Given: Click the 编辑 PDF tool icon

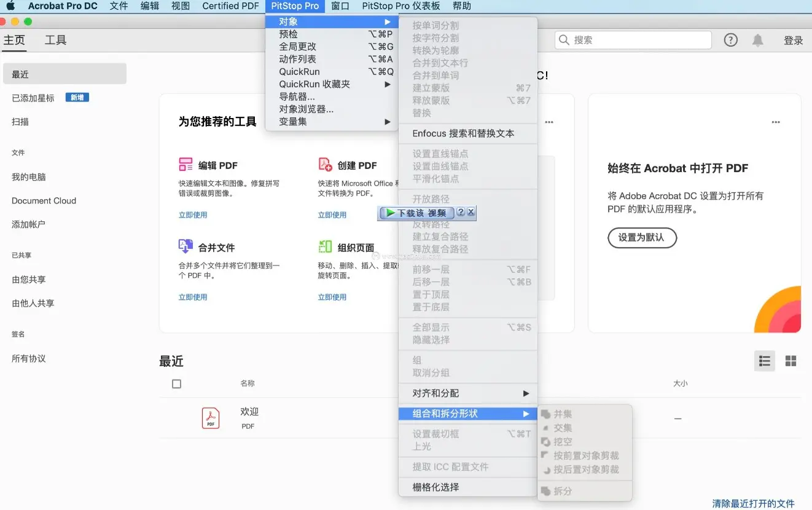Looking at the screenshot, I should tap(185, 165).
